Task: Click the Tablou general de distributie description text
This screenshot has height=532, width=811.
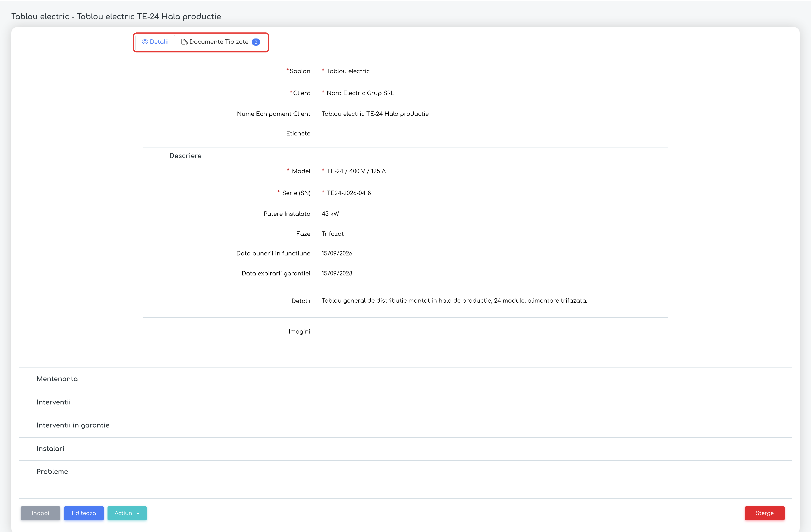Action: point(455,301)
